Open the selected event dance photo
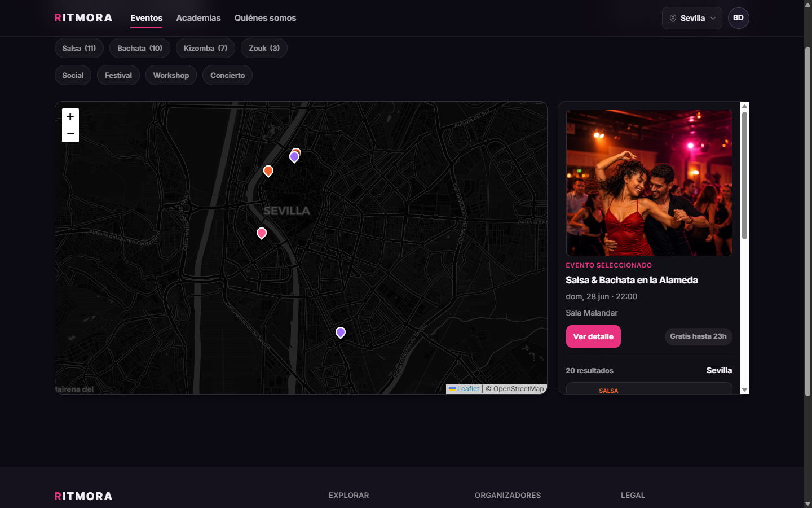Screen dimensions: 812x508 pyautogui.click(x=649, y=183)
